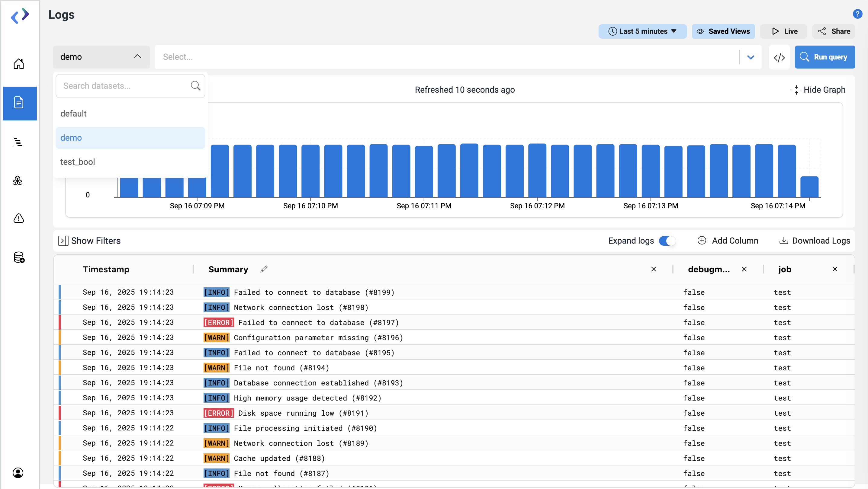Select the test_bool dataset option
The height and width of the screenshot is (489, 868).
(78, 162)
